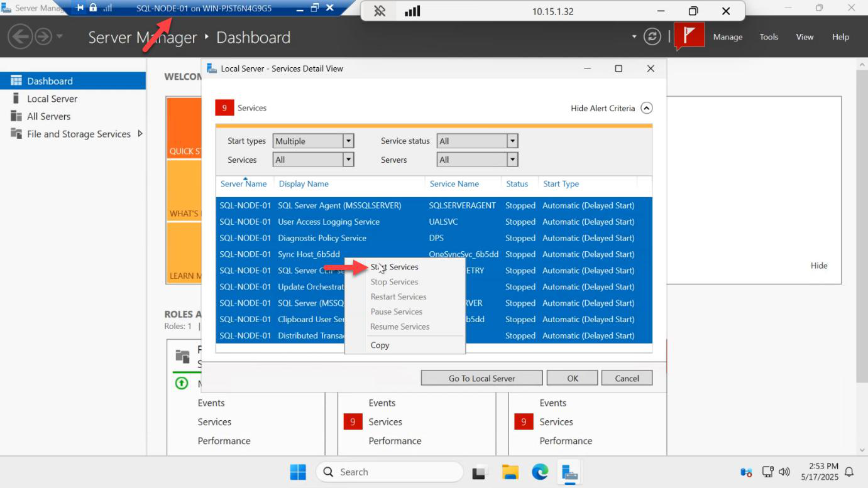Click Cancel in the Services Detail View
The height and width of the screenshot is (488, 868).
[x=627, y=378]
